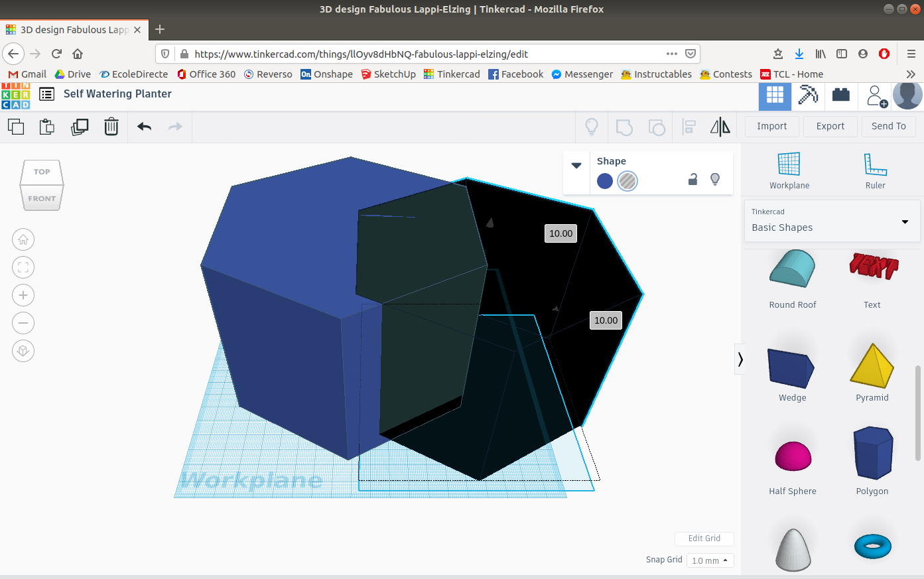The width and height of the screenshot is (924, 579).
Task: Open a new Firefox tab
Action: coord(160,29)
